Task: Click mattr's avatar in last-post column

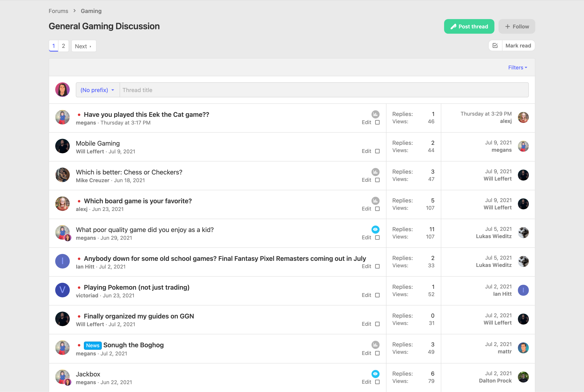Action: 523,348
